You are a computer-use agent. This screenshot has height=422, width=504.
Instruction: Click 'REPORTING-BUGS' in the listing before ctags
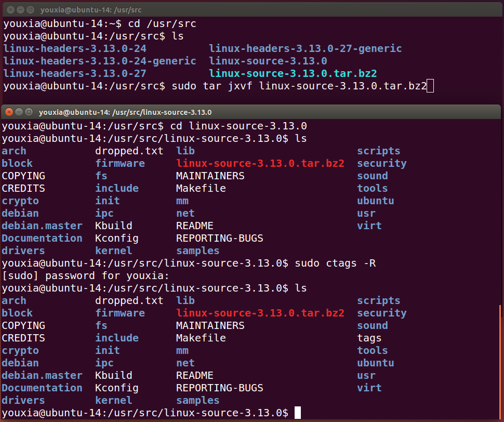[x=220, y=239]
